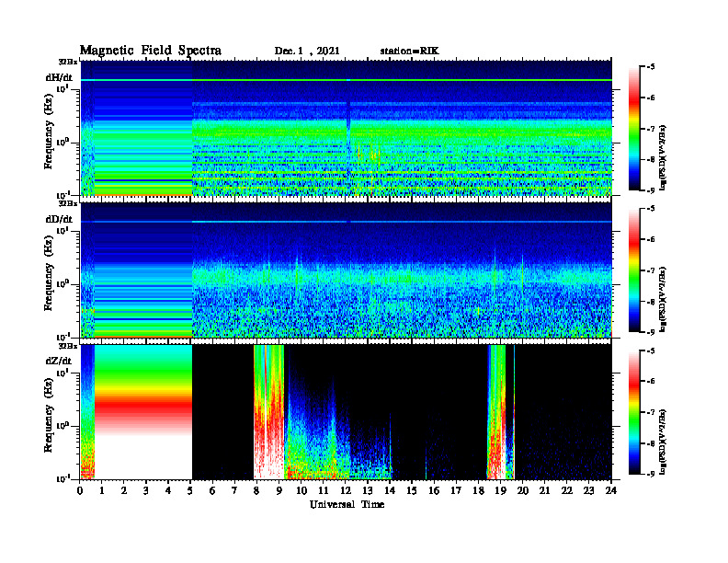
Task: Click hour tick label "14" on time axis
Action: 390,491
